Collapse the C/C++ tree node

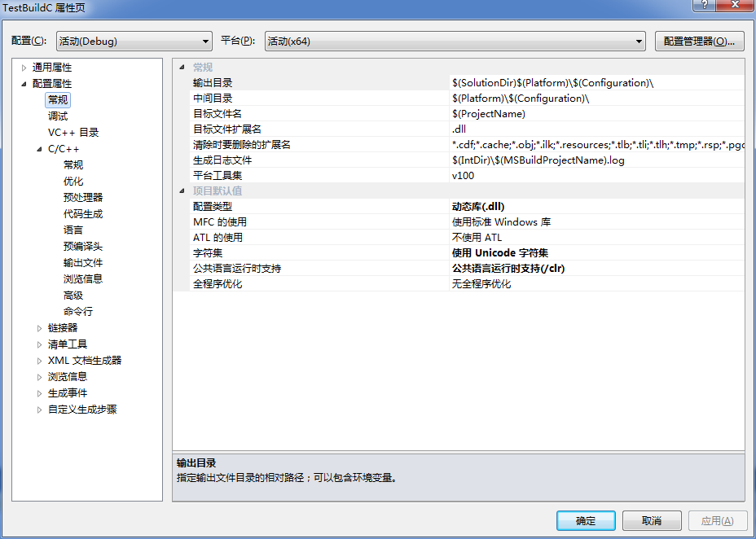[x=40, y=149]
